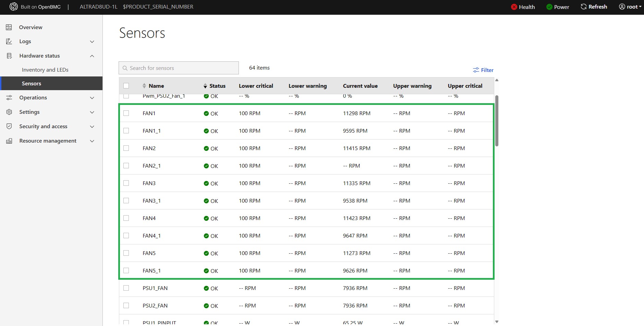Check the FAN2_1 row checkbox
The width and height of the screenshot is (644, 326).
click(126, 166)
